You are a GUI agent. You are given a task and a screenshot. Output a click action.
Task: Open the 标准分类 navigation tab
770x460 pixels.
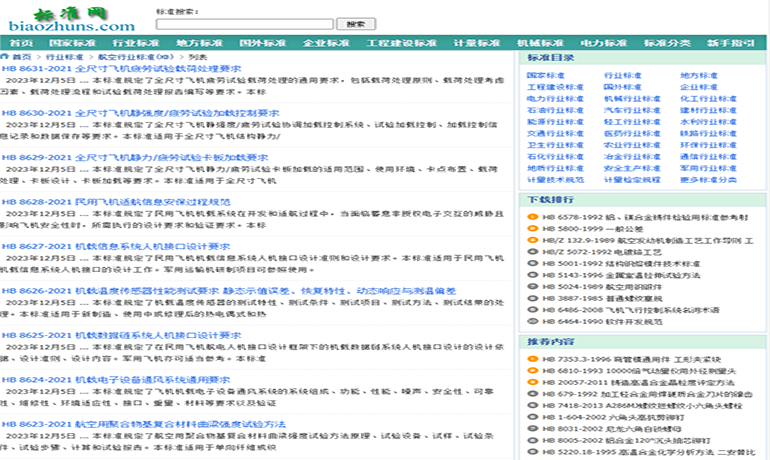tap(667, 44)
